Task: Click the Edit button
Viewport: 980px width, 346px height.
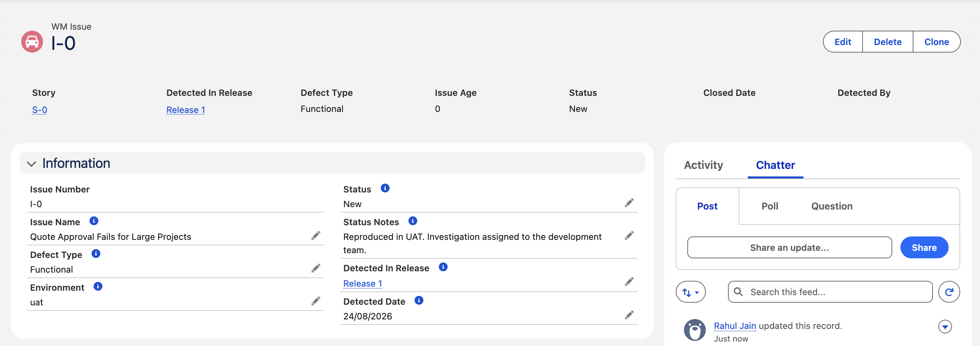Action: pyautogui.click(x=843, y=42)
